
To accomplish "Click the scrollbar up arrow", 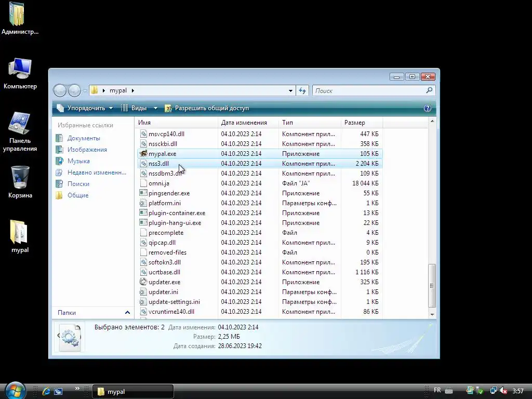I will [432, 121].
